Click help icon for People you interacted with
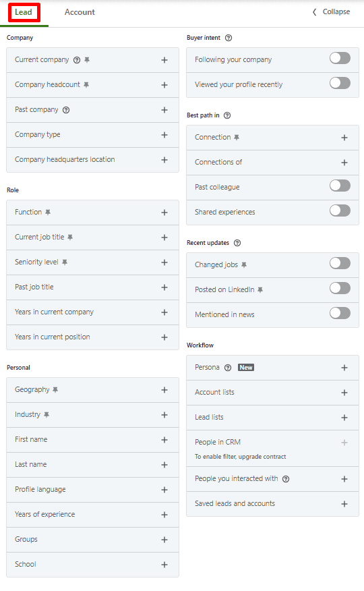Viewport: 364px width, 591px height. [x=286, y=479]
